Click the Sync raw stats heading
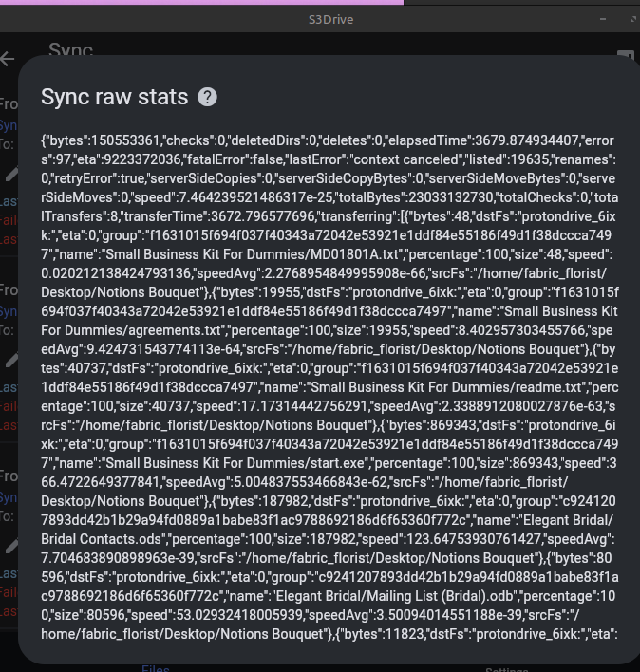 point(115,97)
